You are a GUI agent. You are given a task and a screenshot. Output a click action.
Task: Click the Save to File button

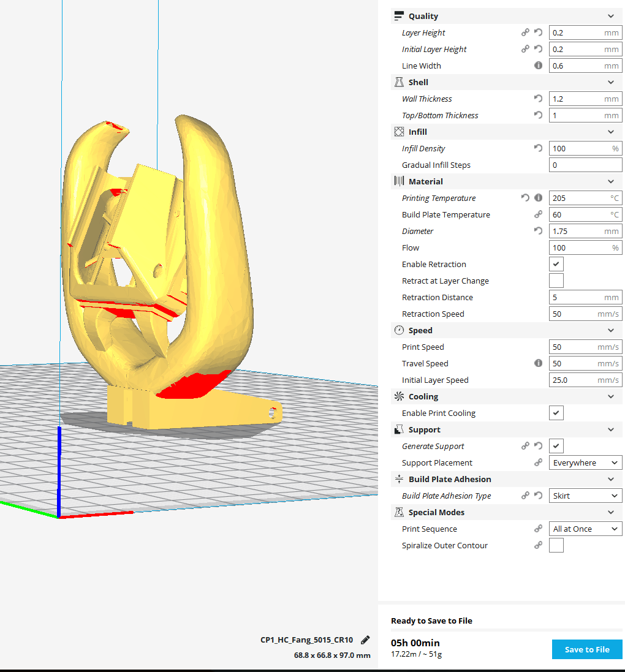[x=586, y=649]
